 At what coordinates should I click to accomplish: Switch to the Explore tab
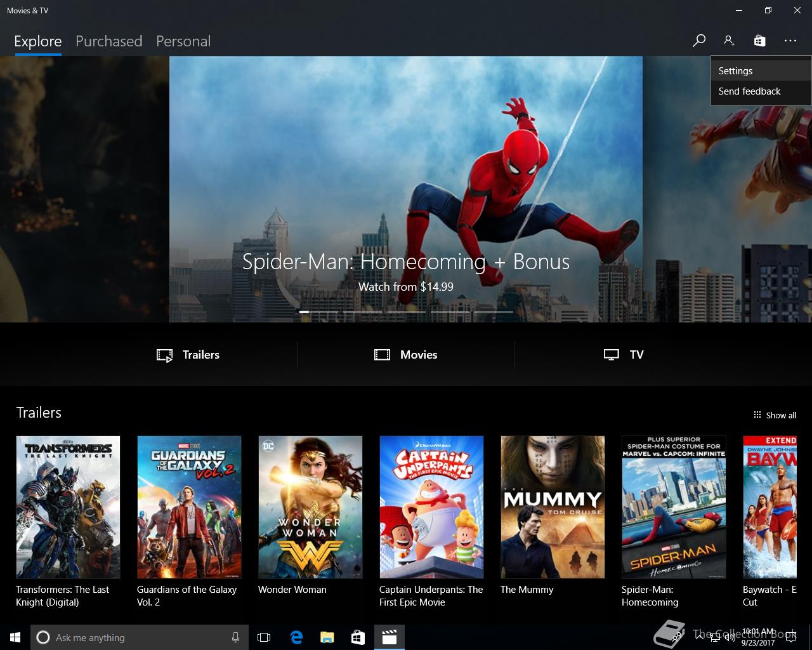click(x=38, y=41)
